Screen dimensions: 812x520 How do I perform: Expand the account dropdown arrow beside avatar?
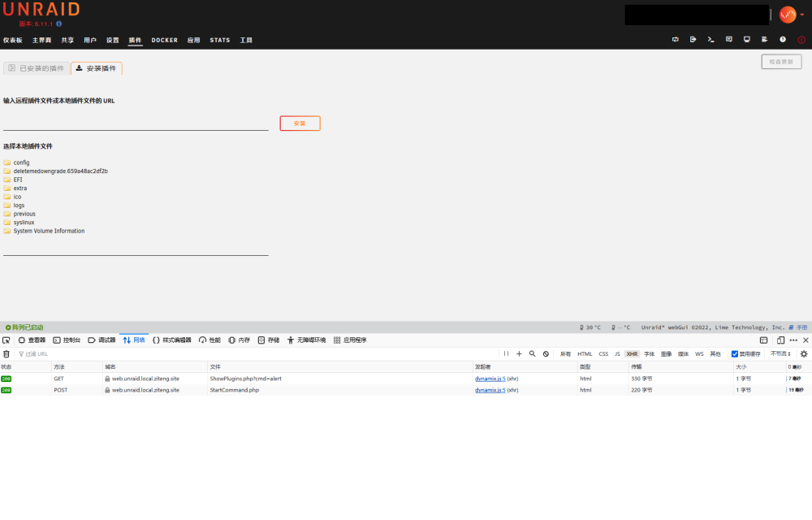point(802,15)
